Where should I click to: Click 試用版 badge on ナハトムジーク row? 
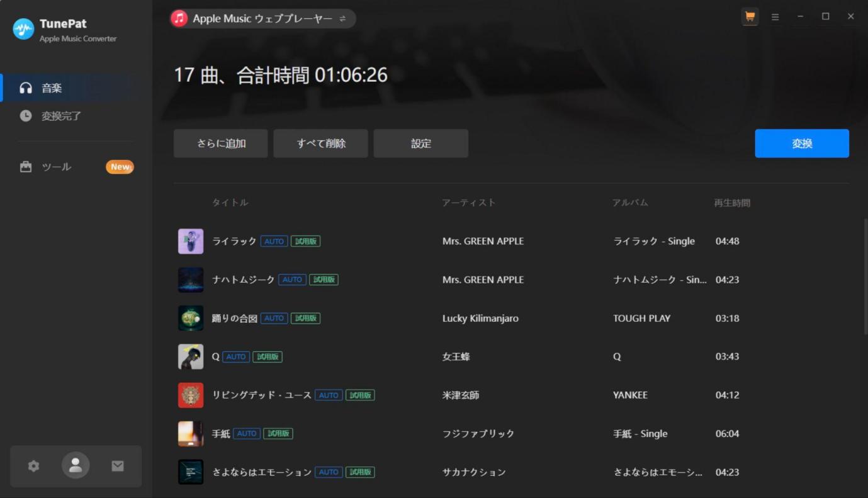coord(324,280)
